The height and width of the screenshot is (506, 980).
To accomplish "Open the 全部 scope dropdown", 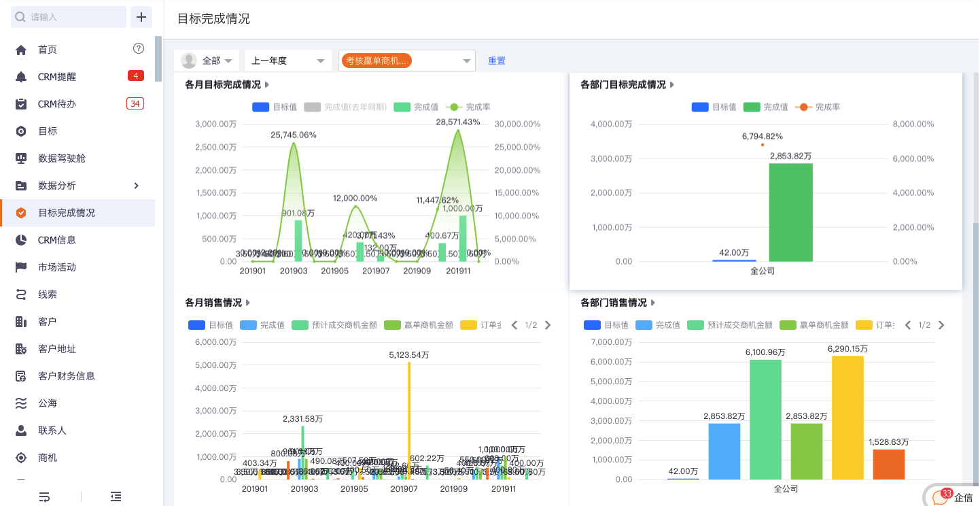I will pos(207,61).
